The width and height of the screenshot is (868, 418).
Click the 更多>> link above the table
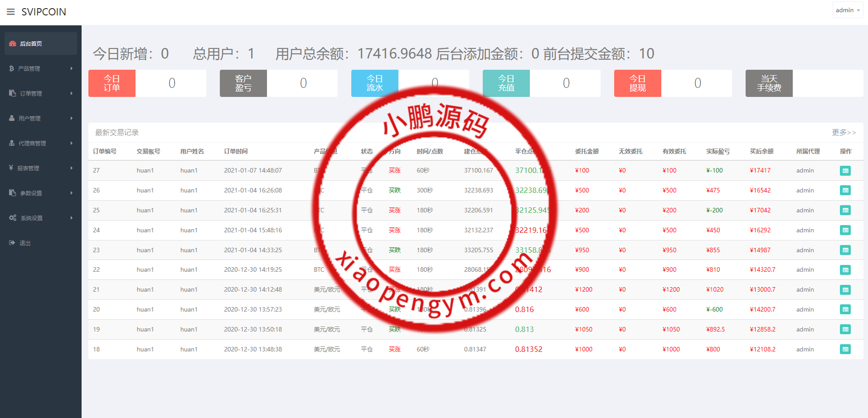click(844, 133)
